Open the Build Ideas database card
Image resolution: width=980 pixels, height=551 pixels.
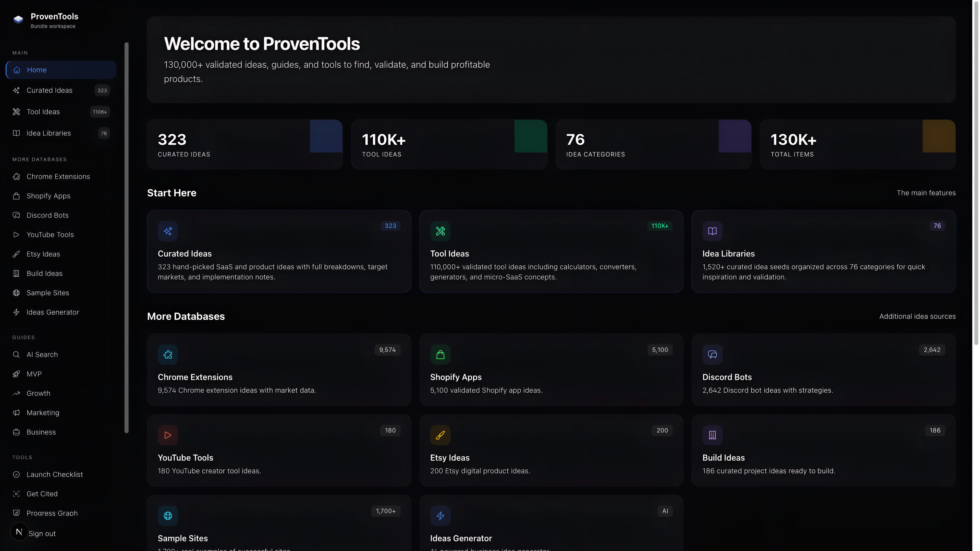pyautogui.click(x=824, y=450)
